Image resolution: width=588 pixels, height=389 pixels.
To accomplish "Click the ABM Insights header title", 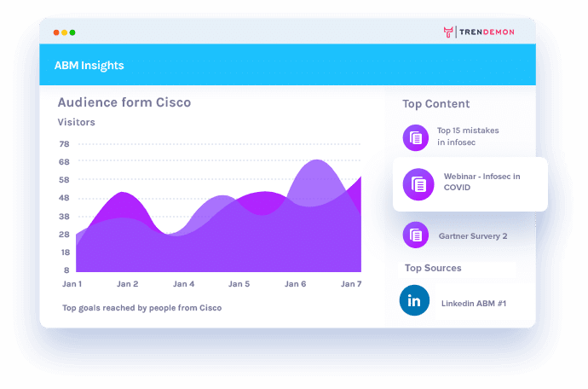I will 89,66.
